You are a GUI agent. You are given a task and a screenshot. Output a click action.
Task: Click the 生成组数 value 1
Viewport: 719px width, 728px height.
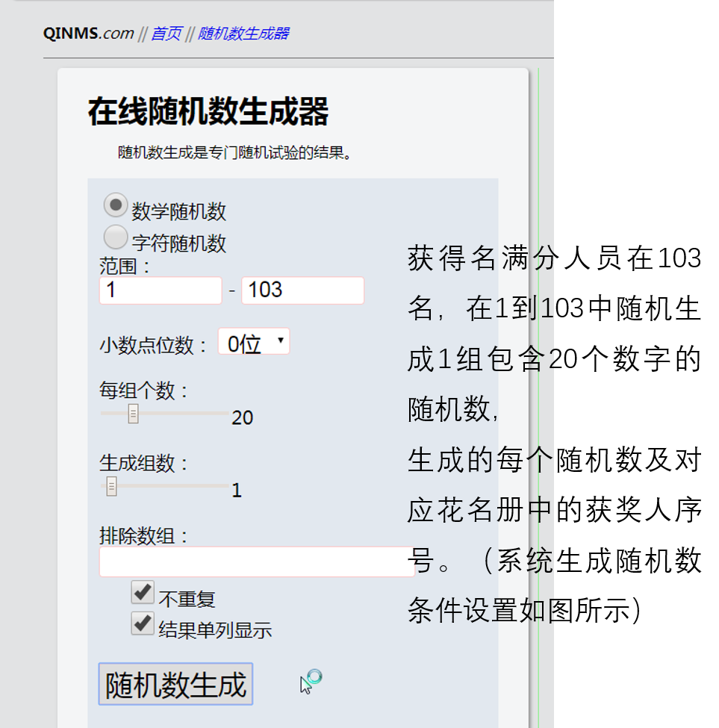237,491
